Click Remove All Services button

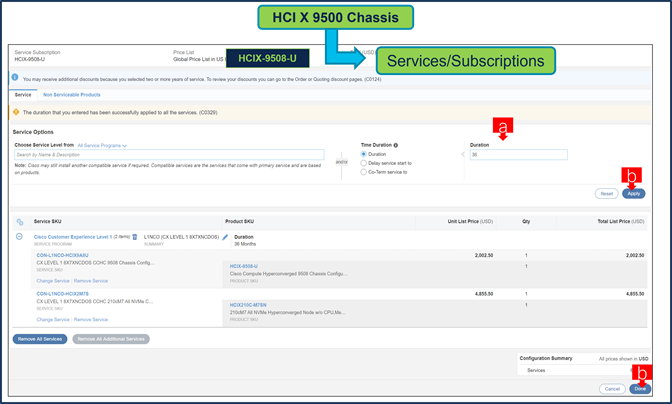pos(40,339)
